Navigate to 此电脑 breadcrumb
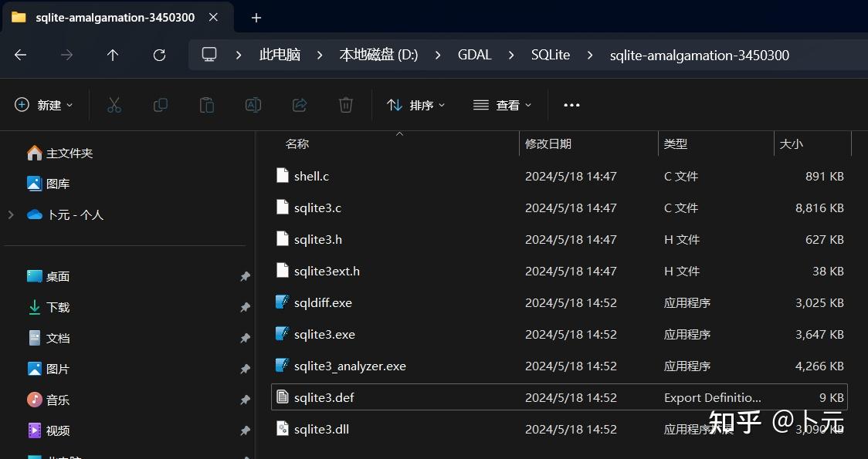 tap(280, 55)
